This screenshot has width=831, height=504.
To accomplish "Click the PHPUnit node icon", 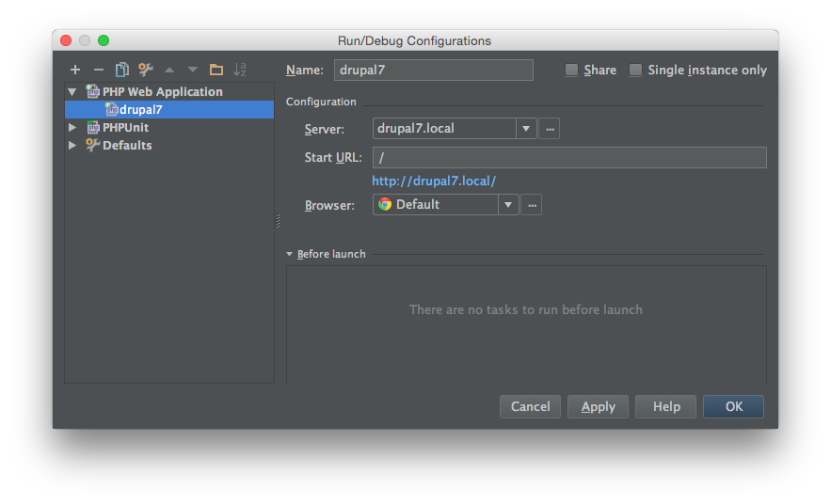I will (93, 127).
